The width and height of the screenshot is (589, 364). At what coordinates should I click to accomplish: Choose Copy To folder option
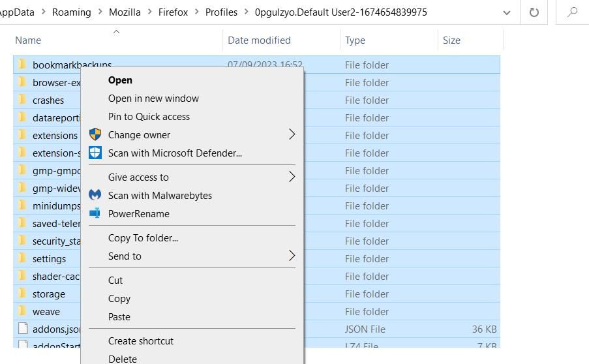tap(143, 238)
